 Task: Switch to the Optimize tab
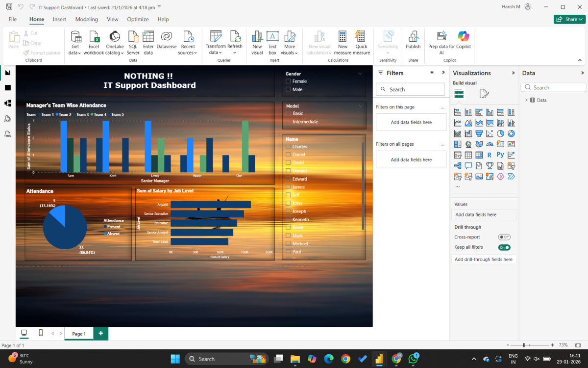click(138, 19)
